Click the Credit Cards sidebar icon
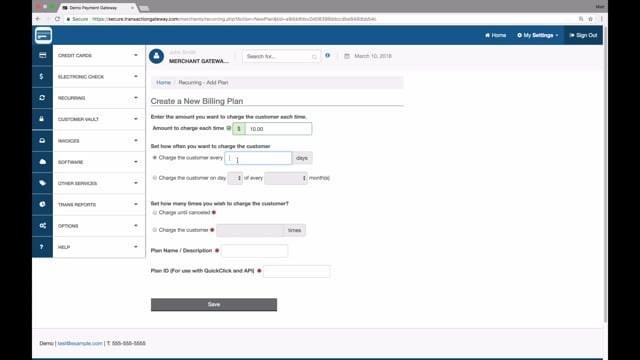 tap(42, 55)
